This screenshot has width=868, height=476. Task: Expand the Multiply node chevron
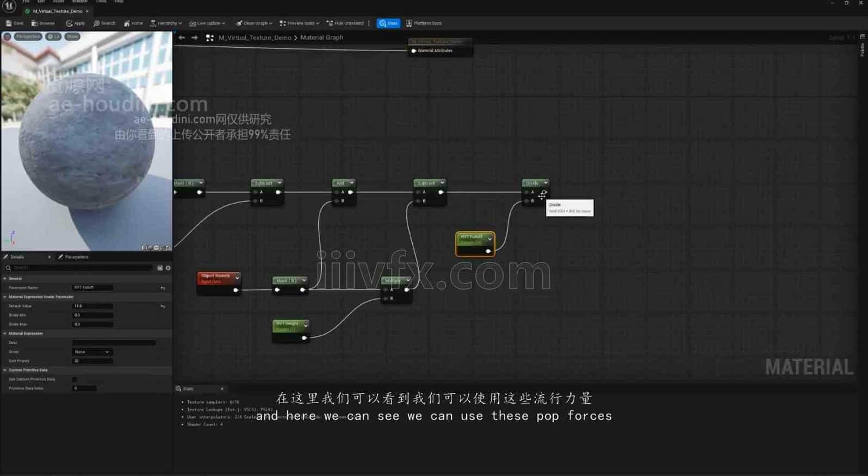(x=407, y=280)
